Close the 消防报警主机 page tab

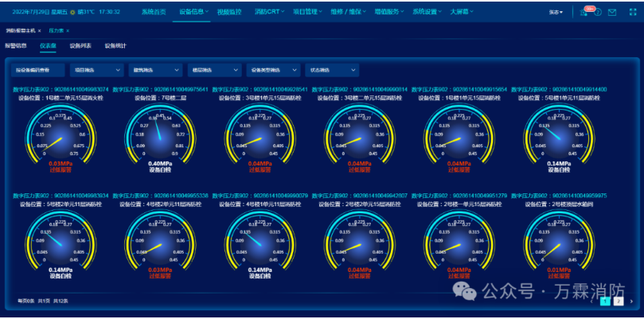click(40, 31)
